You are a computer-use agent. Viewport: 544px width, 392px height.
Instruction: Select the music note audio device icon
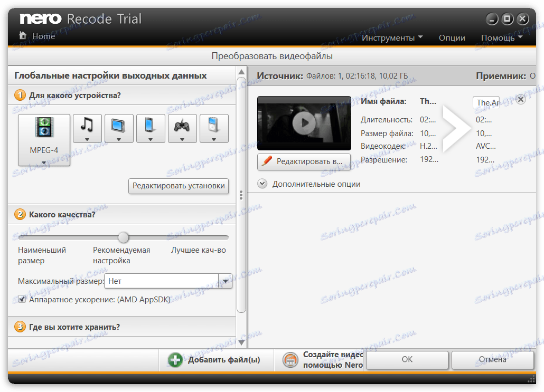pyautogui.click(x=87, y=126)
